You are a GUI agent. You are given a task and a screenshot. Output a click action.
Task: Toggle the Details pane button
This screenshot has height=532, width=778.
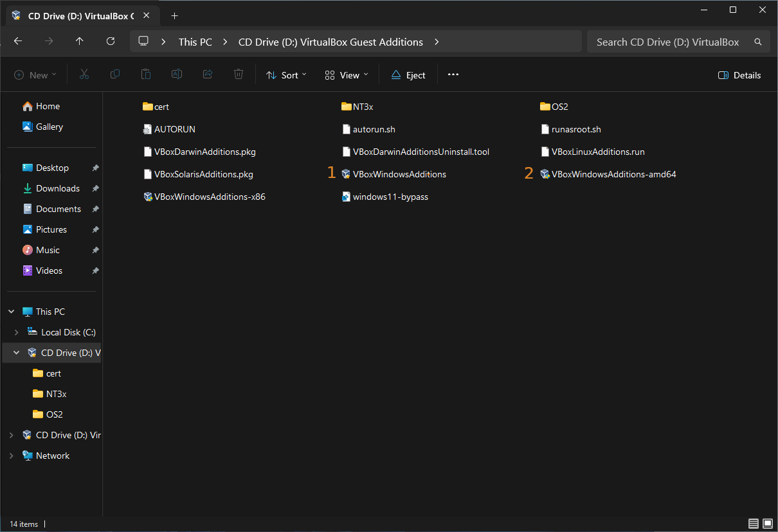click(739, 75)
